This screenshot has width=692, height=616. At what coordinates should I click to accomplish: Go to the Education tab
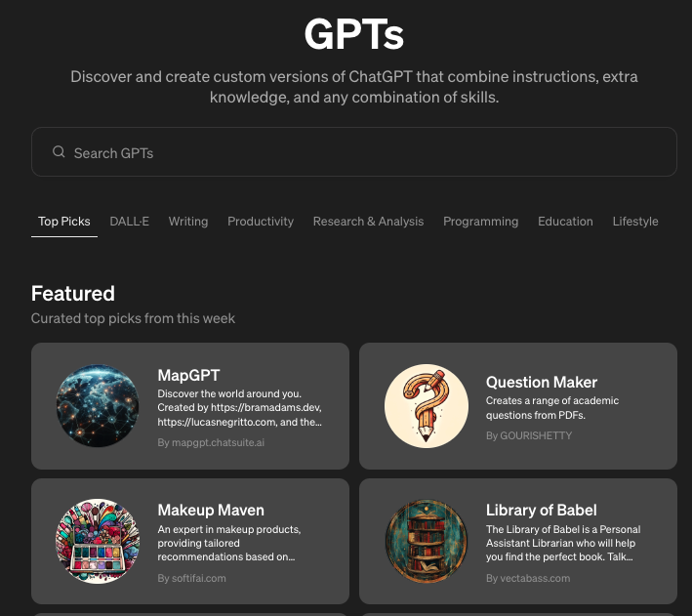pos(565,222)
